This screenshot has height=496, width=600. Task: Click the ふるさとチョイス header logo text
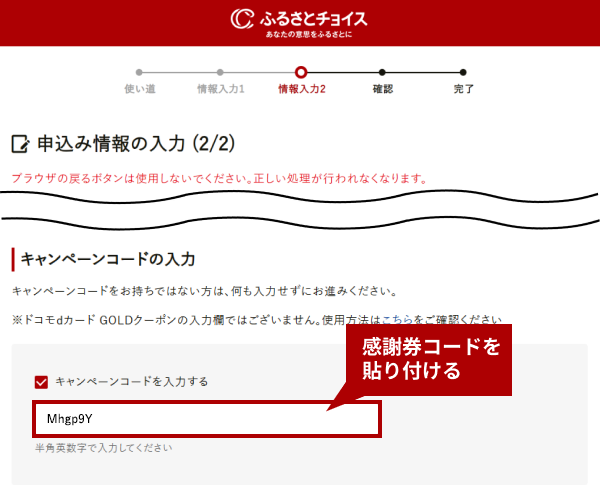pos(312,19)
